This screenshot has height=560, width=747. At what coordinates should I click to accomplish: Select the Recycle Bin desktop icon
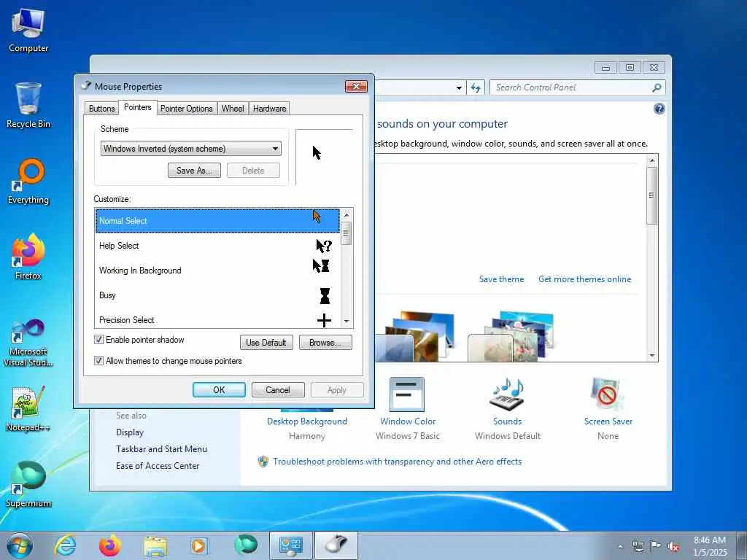[28, 105]
